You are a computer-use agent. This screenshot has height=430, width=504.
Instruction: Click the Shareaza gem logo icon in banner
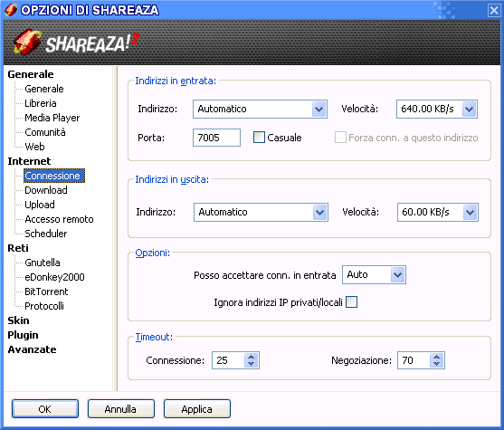click(27, 43)
